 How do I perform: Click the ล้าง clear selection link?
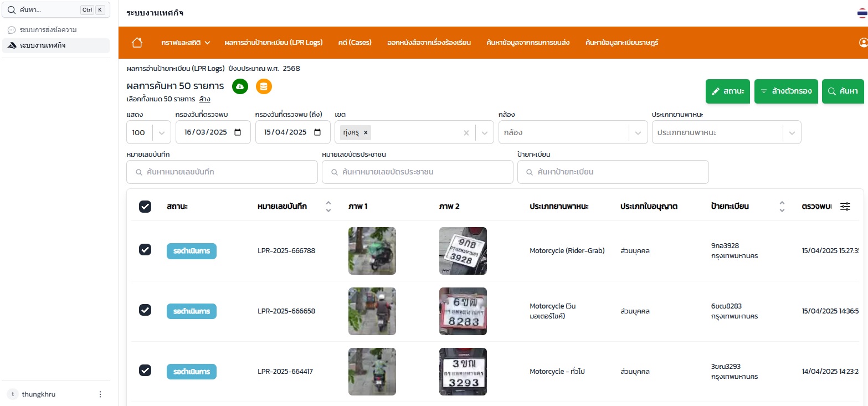pyautogui.click(x=204, y=100)
